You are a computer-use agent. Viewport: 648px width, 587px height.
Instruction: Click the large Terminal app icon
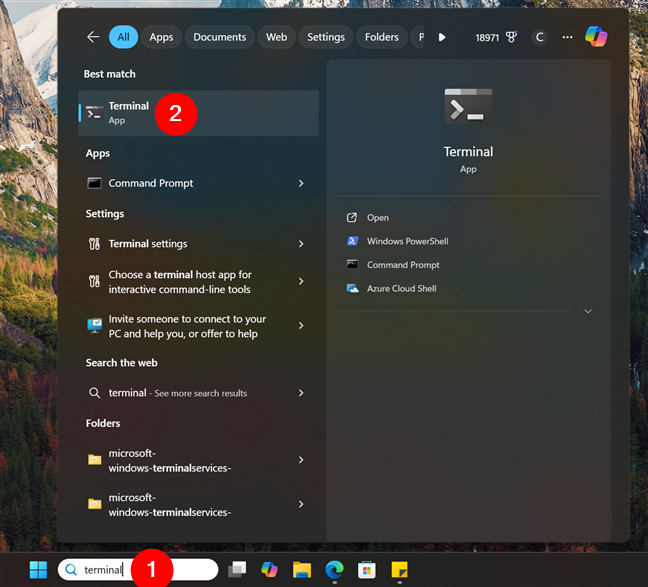[x=468, y=106]
